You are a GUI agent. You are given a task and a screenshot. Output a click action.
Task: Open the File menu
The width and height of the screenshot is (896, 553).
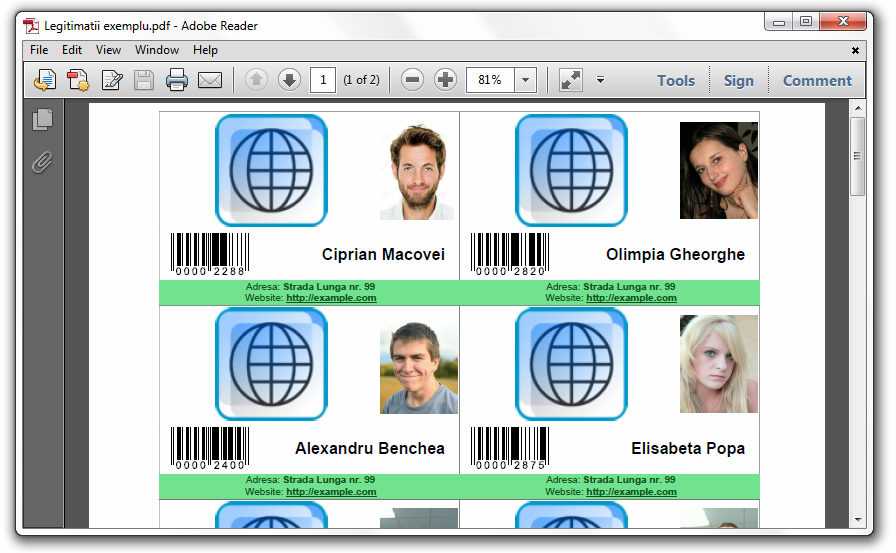click(x=39, y=50)
